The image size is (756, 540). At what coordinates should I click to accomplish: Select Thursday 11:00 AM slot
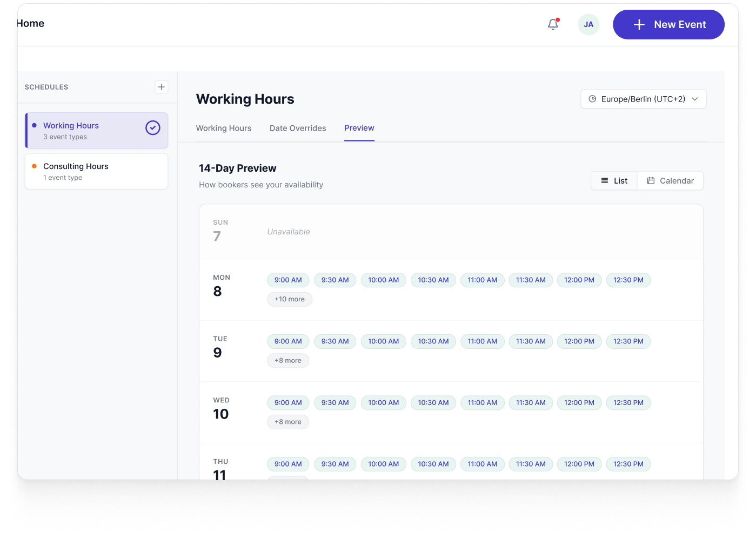click(483, 464)
